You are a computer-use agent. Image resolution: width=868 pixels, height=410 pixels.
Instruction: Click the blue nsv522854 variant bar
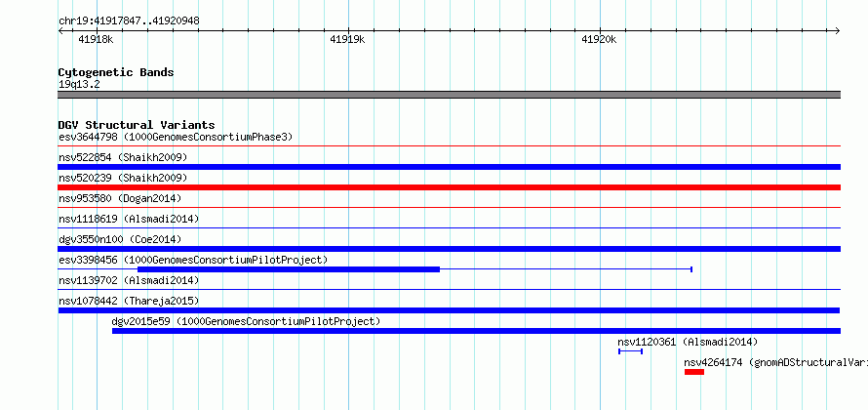pos(449,167)
